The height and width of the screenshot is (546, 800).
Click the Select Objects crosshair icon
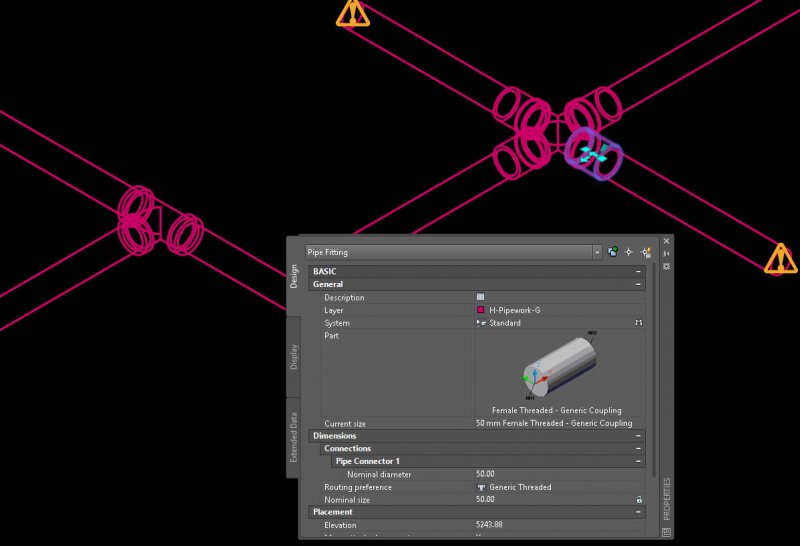(629, 252)
